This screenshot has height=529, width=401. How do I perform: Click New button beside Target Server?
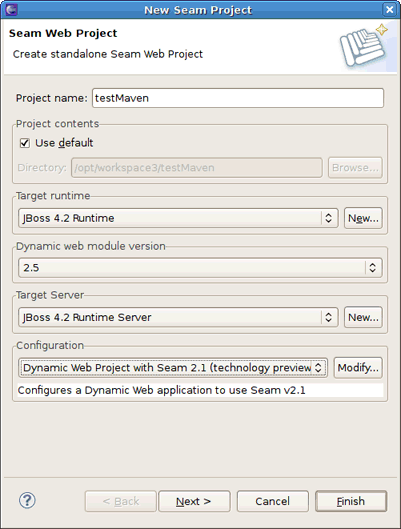(x=363, y=317)
